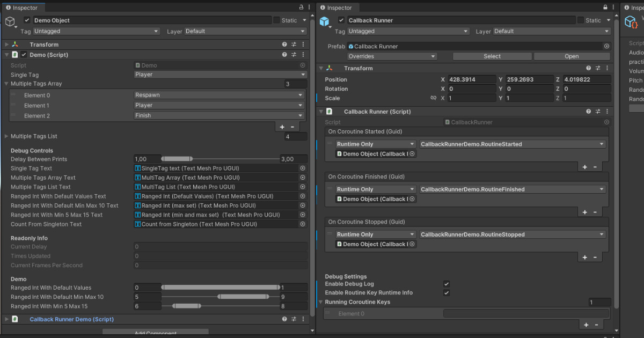Click the prefab Select button

(x=492, y=56)
